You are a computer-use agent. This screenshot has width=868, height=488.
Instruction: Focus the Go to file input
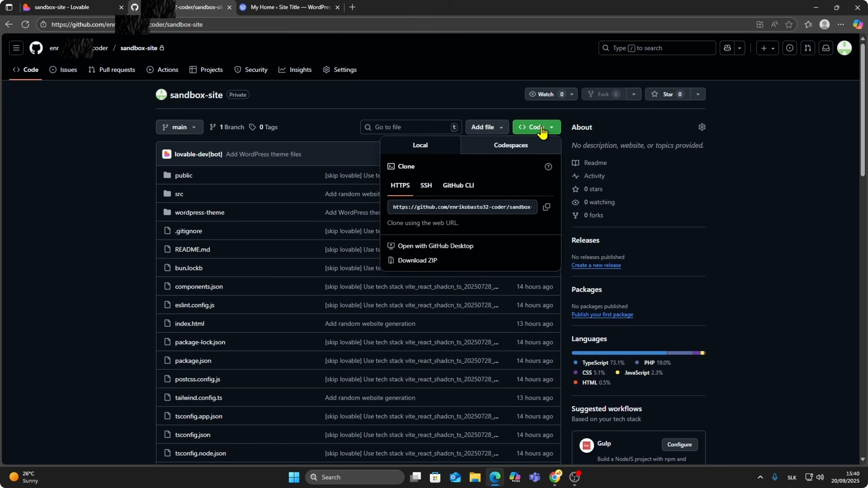coord(411,127)
